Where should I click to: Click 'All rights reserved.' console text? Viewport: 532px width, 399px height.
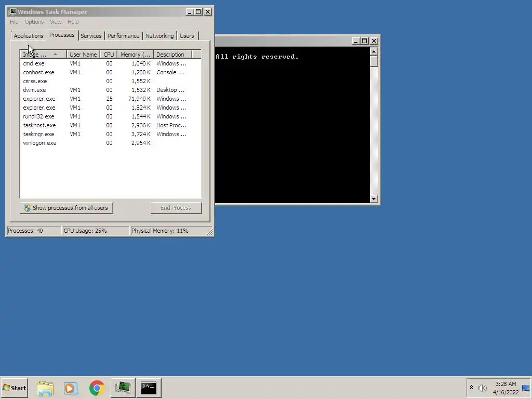257,57
